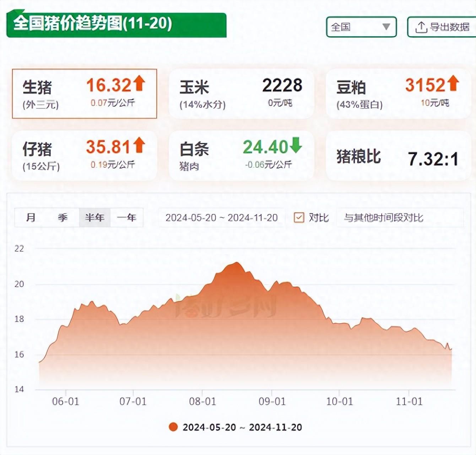Open the 与其他时间段对比 field
Screen dimensions: 476x455
click(x=400, y=218)
